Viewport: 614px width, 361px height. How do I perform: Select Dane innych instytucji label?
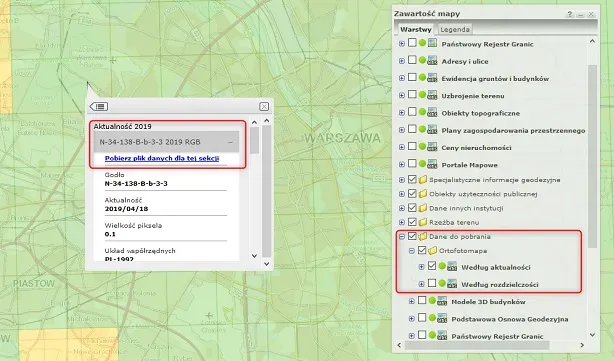pyautogui.click(x=466, y=208)
